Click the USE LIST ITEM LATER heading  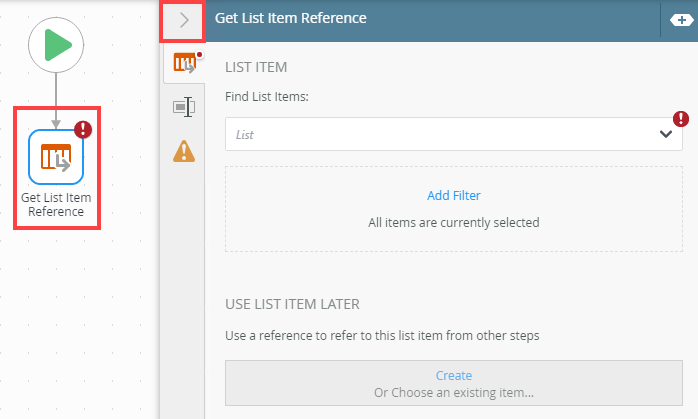click(293, 304)
